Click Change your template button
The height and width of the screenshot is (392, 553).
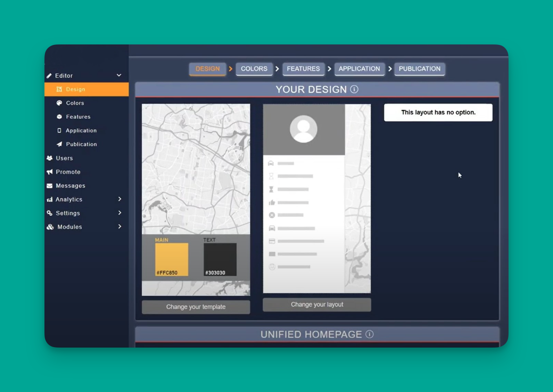click(196, 307)
